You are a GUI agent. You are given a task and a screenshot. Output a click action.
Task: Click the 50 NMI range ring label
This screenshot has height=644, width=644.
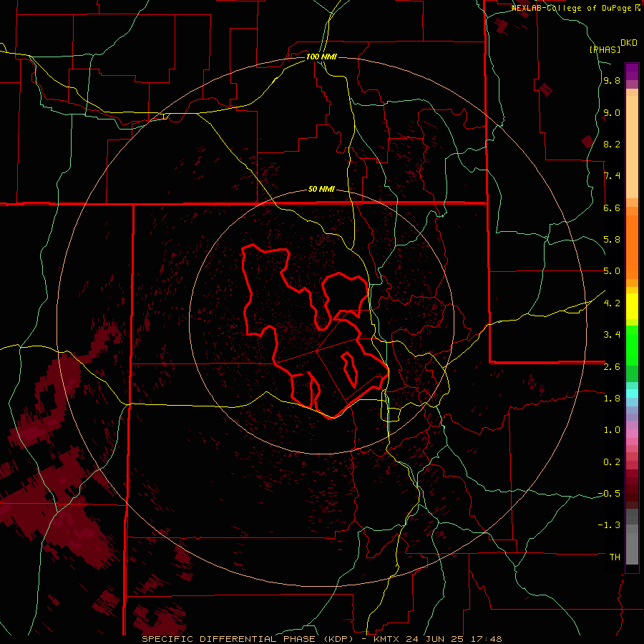coord(321,189)
